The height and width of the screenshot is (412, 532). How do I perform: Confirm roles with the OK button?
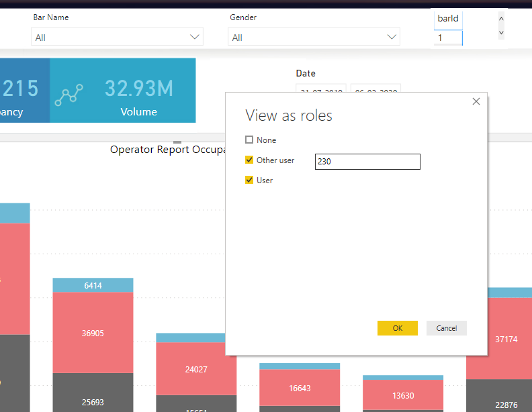[x=397, y=328]
